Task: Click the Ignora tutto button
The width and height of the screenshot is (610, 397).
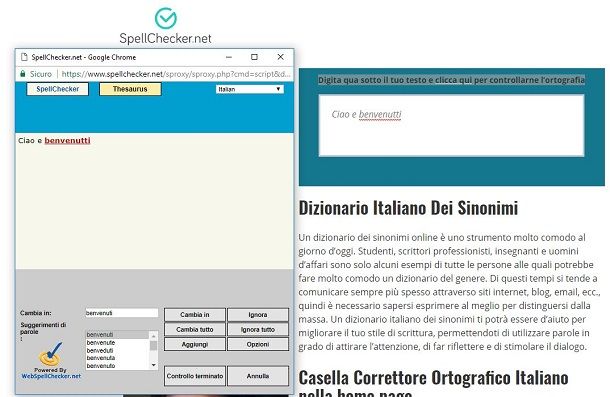Action: coord(258,329)
